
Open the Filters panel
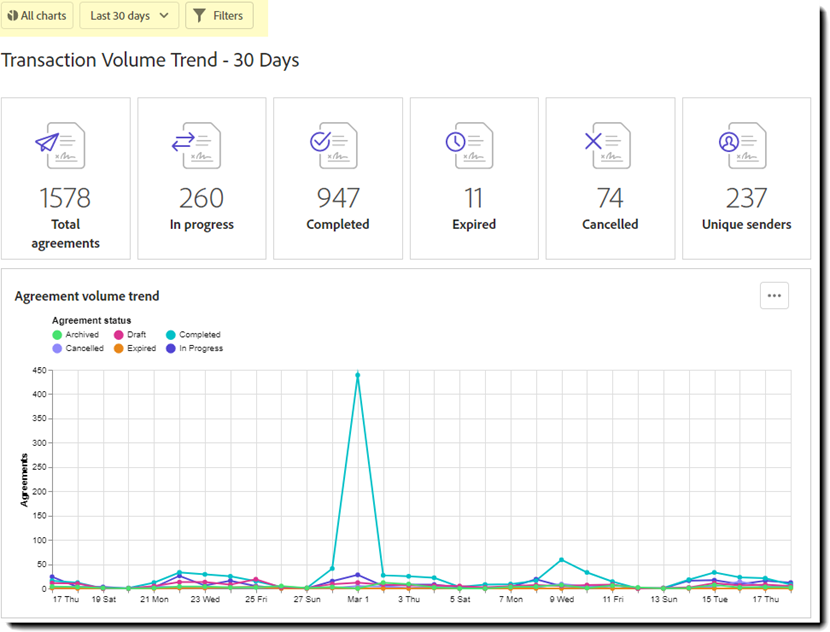point(219,16)
